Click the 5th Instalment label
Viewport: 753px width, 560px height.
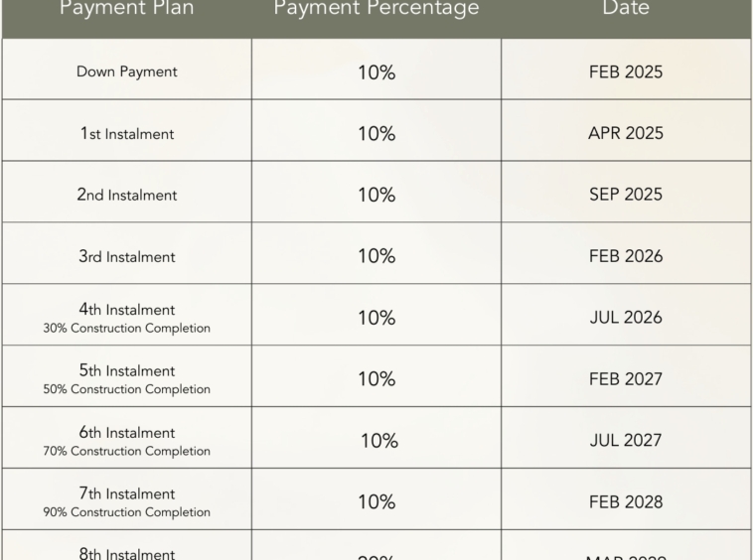click(x=126, y=371)
